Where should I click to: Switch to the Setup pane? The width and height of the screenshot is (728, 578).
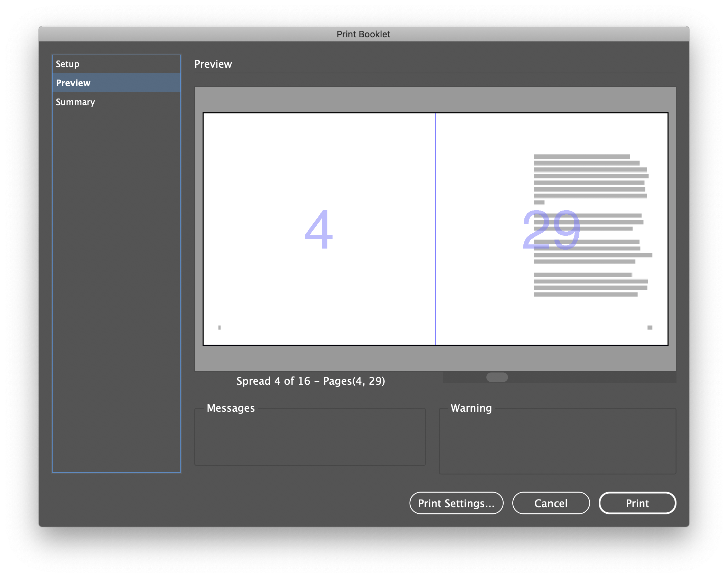pyautogui.click(x=116, y=64)
